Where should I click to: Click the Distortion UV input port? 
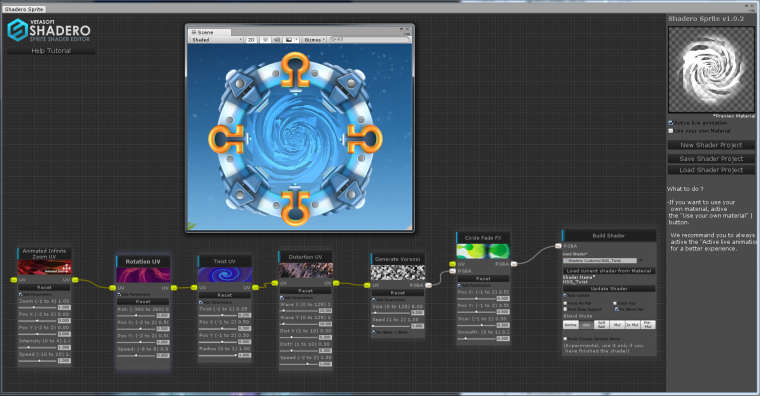point(275,283)
